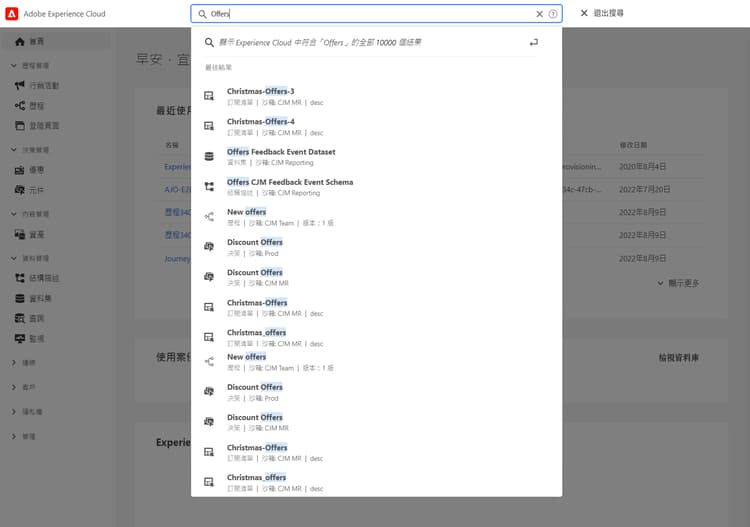Clear the search field with the X icon
The height and width of the screenshot is (527, 750).
click(x=540, y=14)
